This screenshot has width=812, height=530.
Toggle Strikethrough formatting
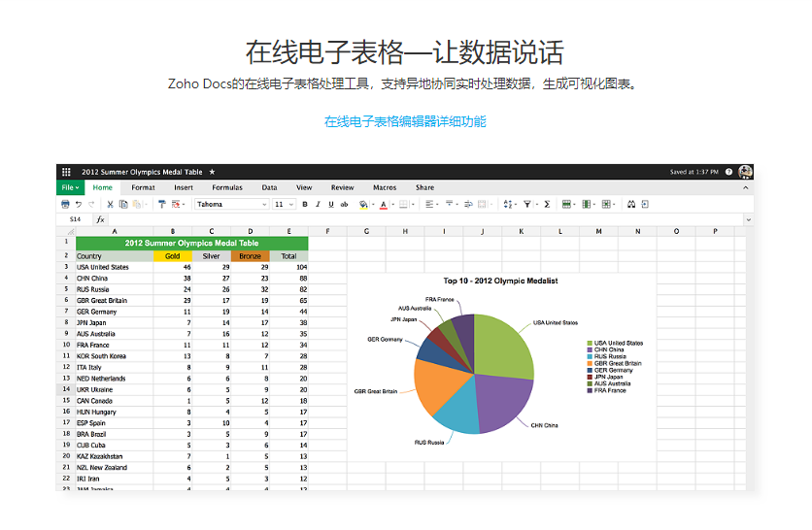click(x=344, y=205)
